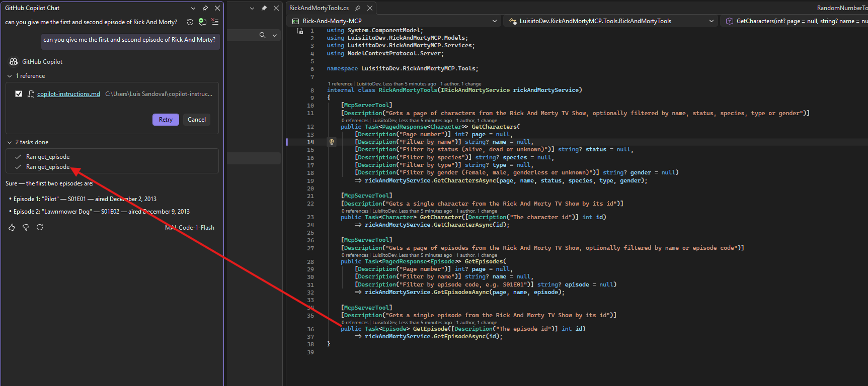Select the first Ran get_episode task
The width and height of the screenshot is (868, 386).
48,157
